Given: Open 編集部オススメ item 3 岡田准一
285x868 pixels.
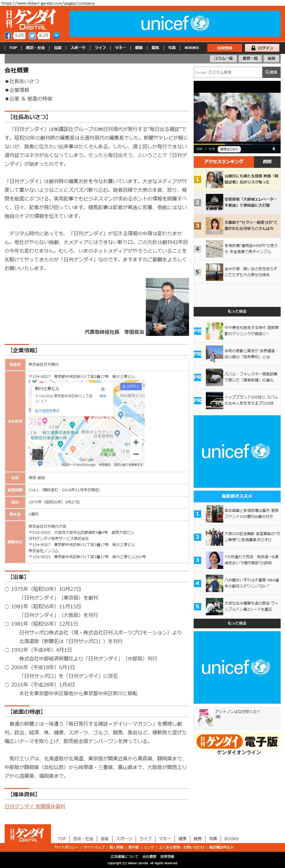Looking at the screenshot, I should pyautogui.click(x=237, y=560).
